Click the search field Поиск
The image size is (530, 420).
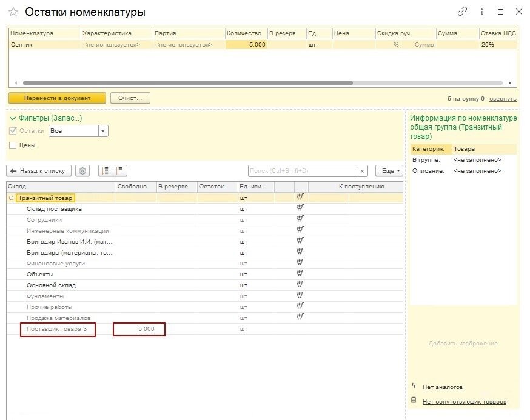pos(302,171)
